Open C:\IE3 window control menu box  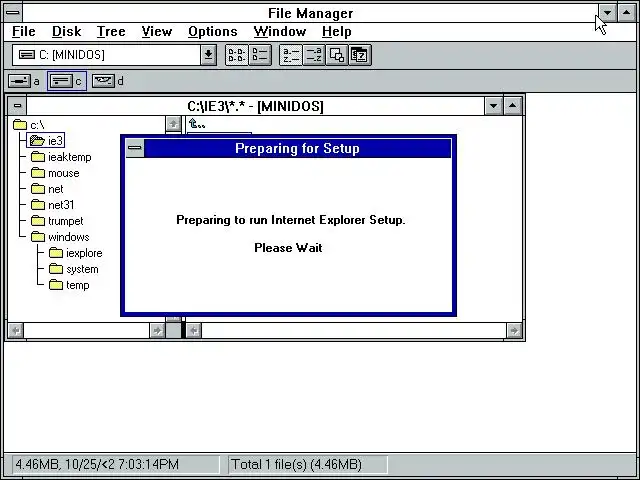(x=17, y=106)
